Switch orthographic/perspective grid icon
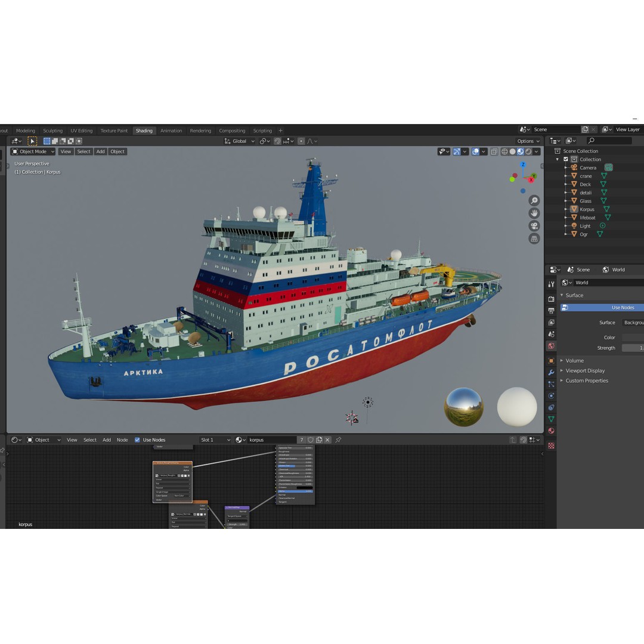 click(x=534, y=239)
